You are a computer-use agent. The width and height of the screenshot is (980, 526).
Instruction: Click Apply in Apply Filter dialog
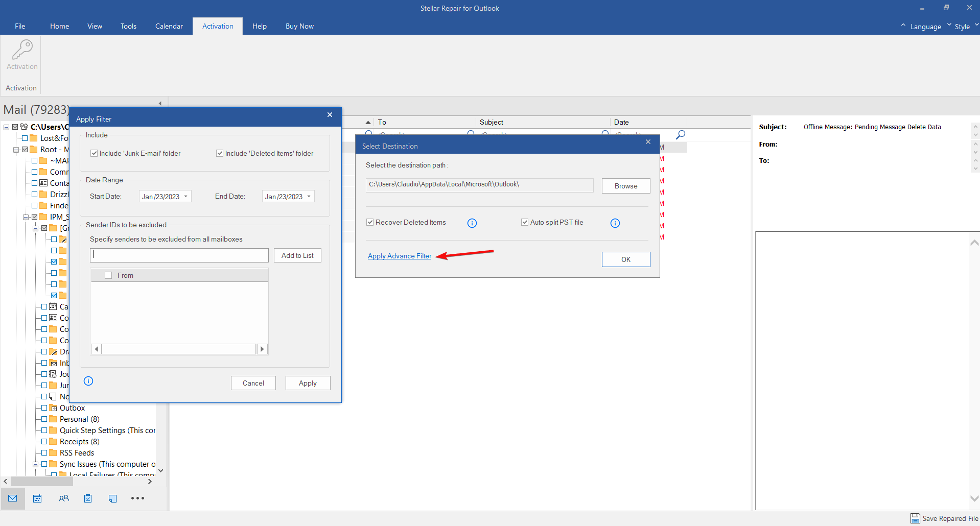tap(308, 383)
